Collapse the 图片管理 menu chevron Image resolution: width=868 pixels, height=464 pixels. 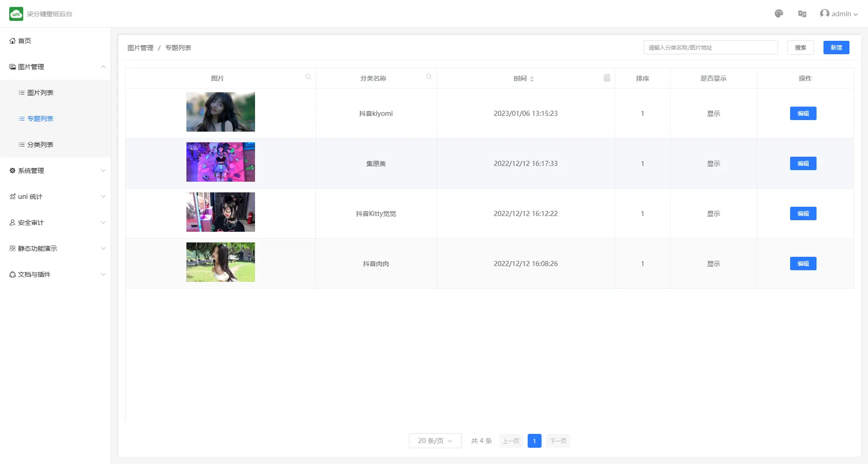[x=103, y=67]
